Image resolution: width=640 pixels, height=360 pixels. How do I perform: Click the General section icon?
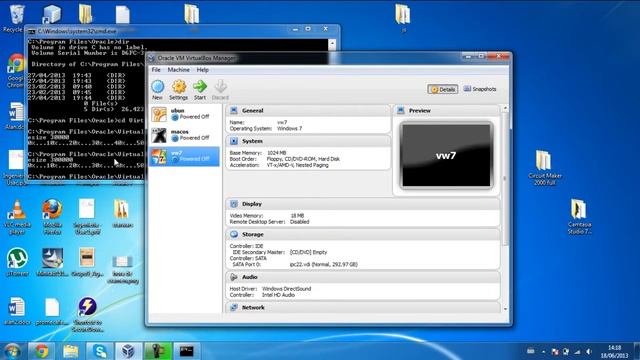[234, 110]
